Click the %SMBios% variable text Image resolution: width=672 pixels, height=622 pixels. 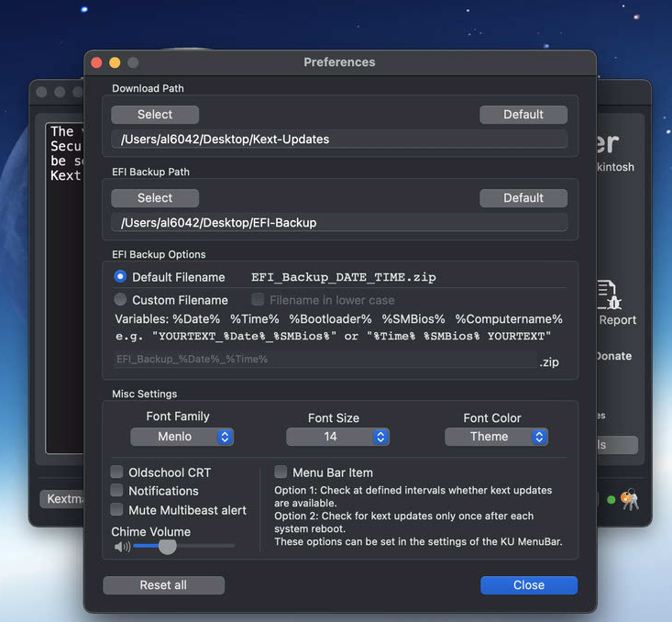(413, 319)
